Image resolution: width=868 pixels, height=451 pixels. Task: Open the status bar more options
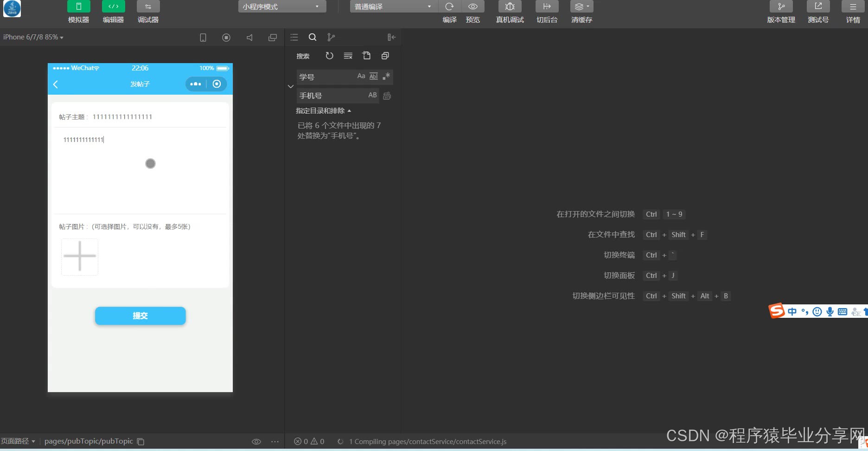pyautogui.click(x=275, y=441)
